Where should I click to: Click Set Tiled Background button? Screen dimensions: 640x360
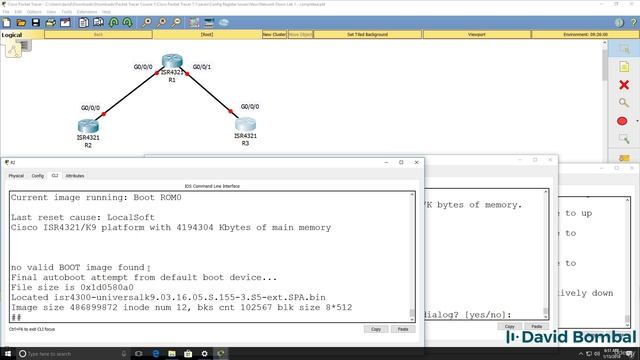point(368,35)
